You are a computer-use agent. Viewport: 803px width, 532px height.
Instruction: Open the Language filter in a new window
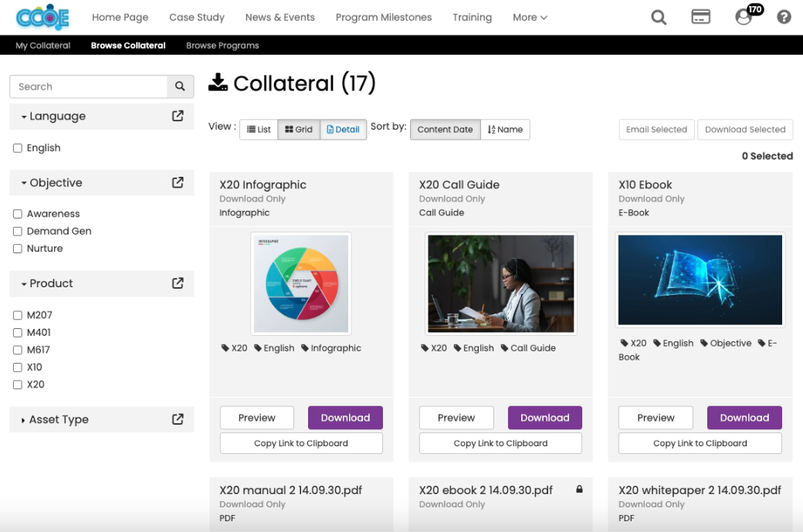point(179,115)
